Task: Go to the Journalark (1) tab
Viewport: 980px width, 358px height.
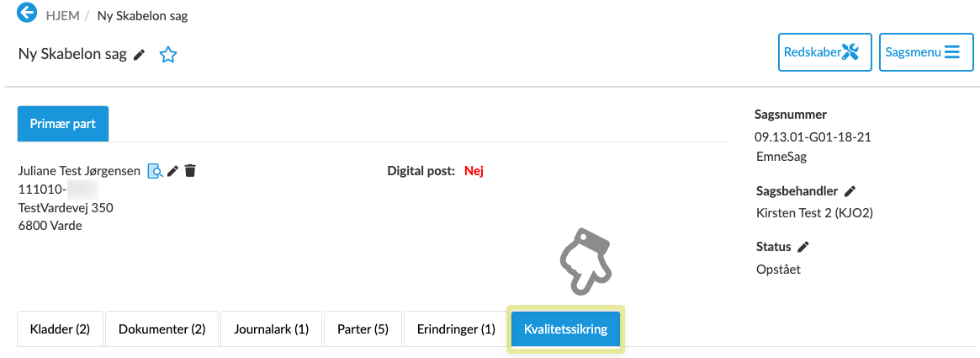Action: coord(271,329)
